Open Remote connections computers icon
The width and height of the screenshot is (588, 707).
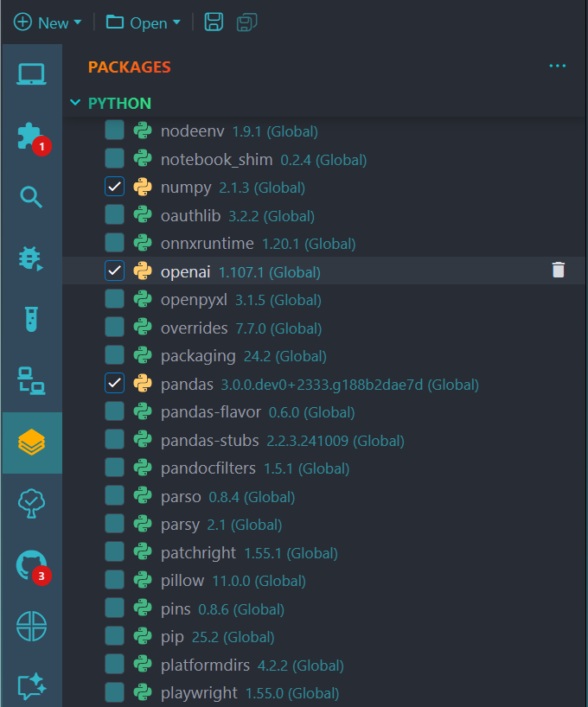[31, 381]
